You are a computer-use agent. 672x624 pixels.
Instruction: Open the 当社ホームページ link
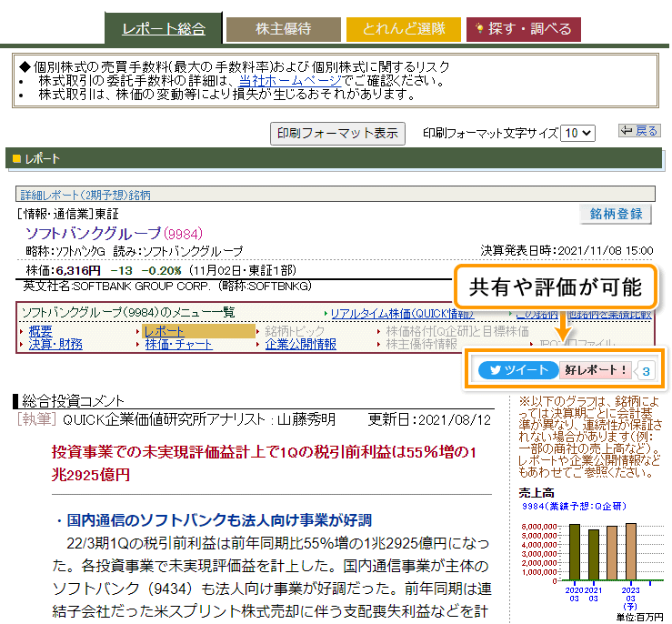(x=290, y=81)
